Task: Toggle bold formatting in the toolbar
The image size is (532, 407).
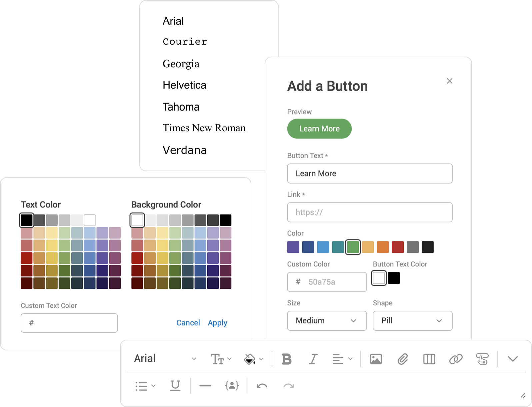Action: click(286, 359)
